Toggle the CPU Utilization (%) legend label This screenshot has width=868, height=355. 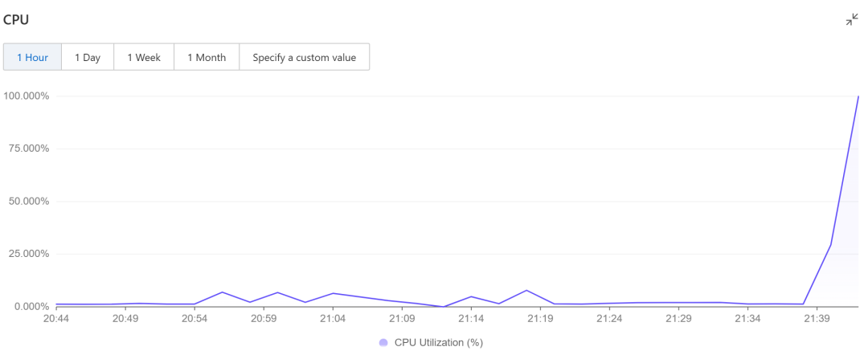pos(438,342)
